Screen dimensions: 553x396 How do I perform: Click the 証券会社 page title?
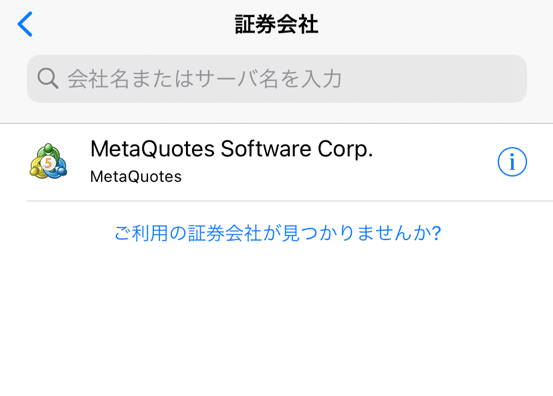276,24
